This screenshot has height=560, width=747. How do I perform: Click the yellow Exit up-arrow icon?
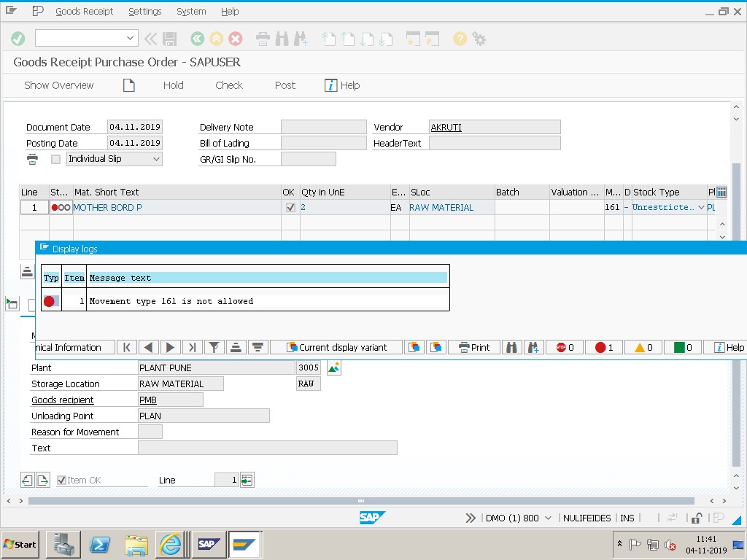(216, 39)
